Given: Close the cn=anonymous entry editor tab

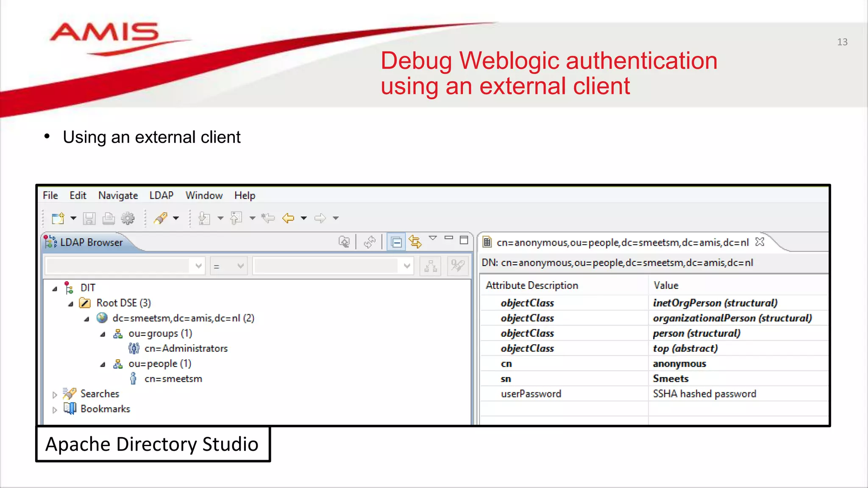Looking at the screenshot, I should pos(760,242).
